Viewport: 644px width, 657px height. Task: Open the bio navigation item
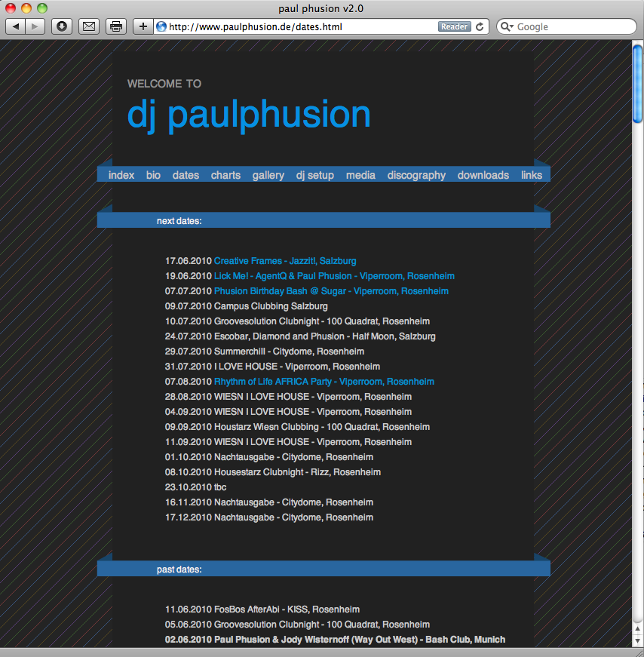(153, 175)
